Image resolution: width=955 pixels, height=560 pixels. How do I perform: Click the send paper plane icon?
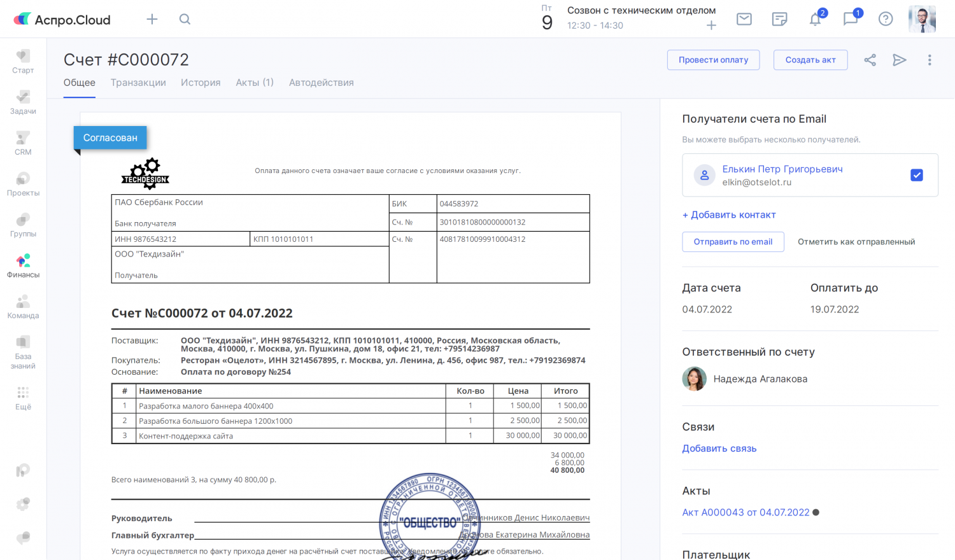(x=899, y=60)
